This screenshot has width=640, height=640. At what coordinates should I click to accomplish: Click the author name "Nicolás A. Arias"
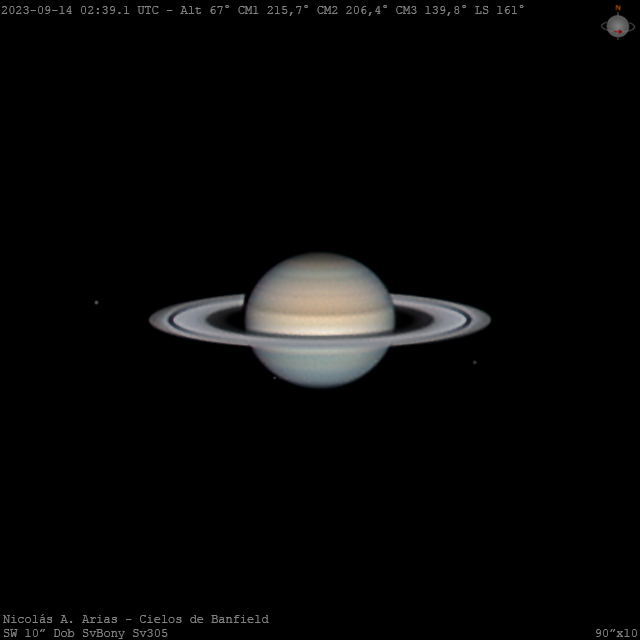60,619
